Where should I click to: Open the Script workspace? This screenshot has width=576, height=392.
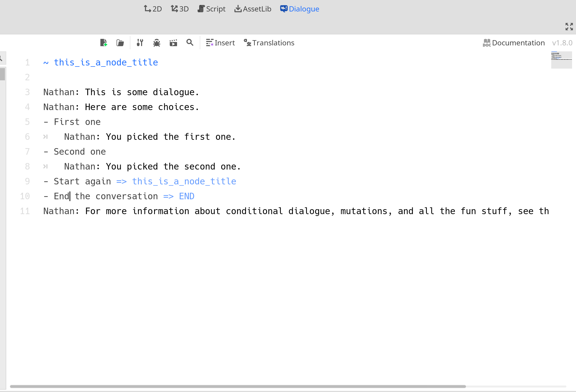(x=211, y=9)
